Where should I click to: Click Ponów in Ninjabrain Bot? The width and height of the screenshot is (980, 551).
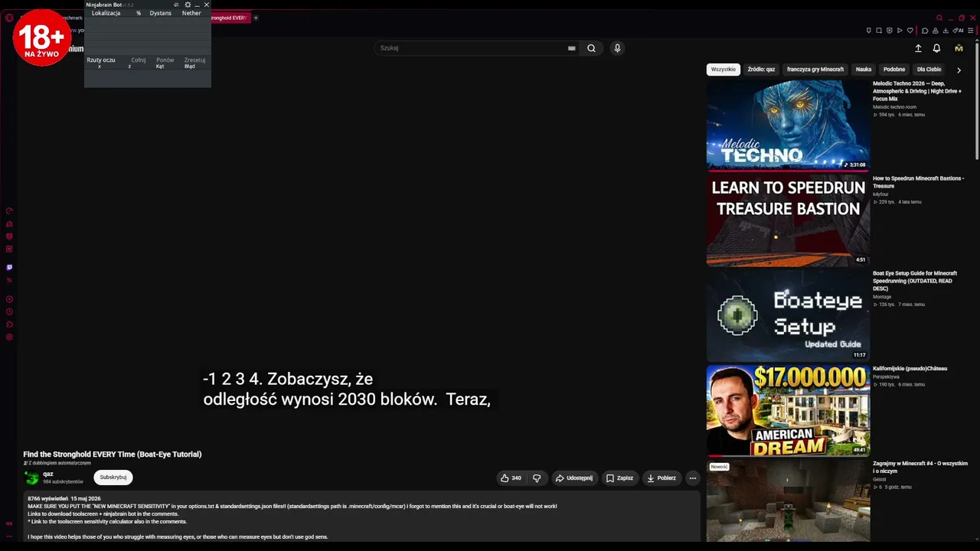[165, 60]
